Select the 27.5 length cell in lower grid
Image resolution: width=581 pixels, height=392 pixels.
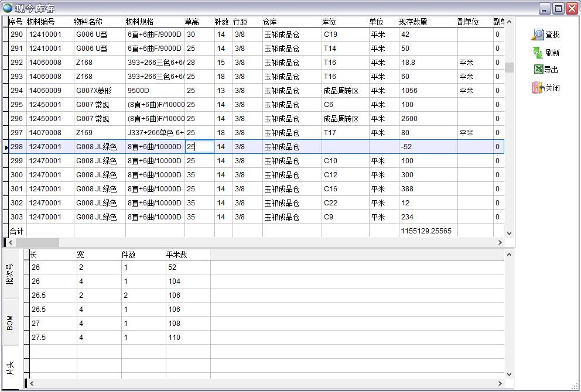(53, 338)
